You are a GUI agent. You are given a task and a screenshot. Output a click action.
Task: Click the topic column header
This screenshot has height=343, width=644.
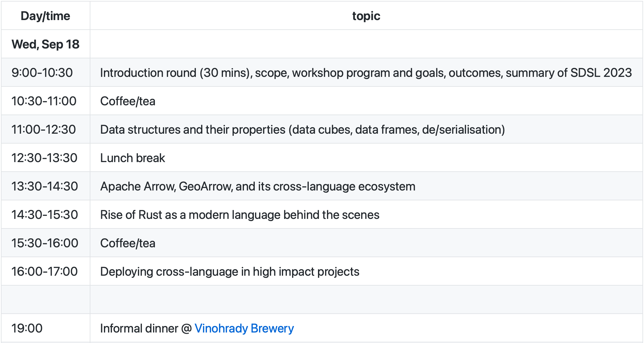coord(366,16)
